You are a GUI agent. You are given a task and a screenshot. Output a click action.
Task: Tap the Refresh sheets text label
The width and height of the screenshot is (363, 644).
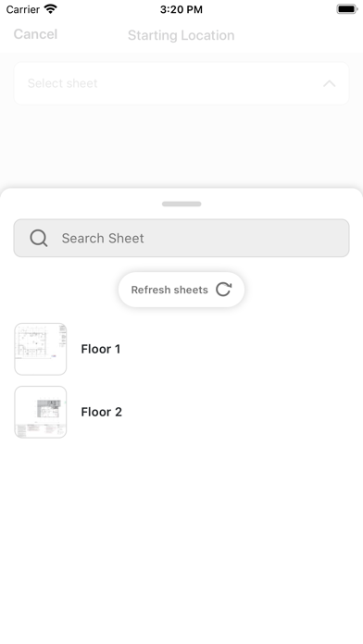(169, 290)
